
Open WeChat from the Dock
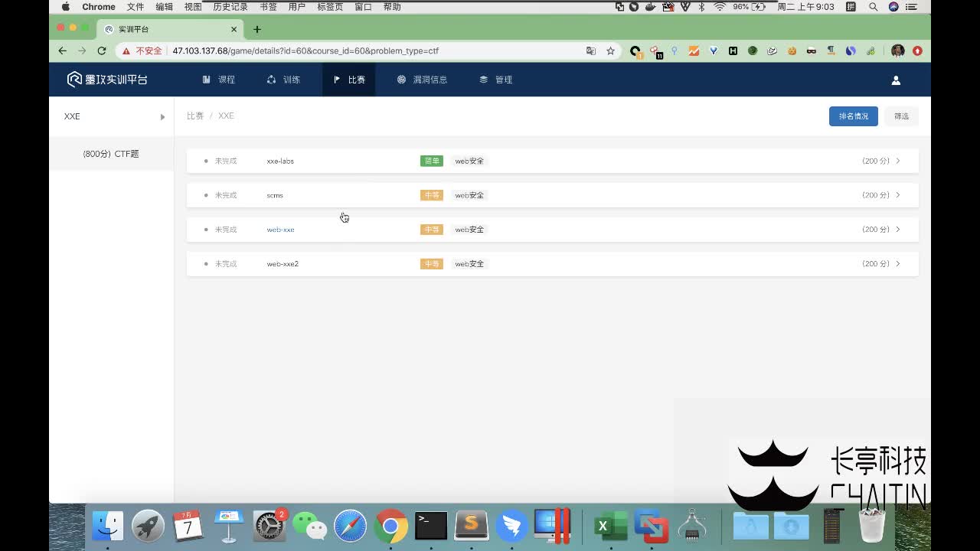tap(310, 527)
